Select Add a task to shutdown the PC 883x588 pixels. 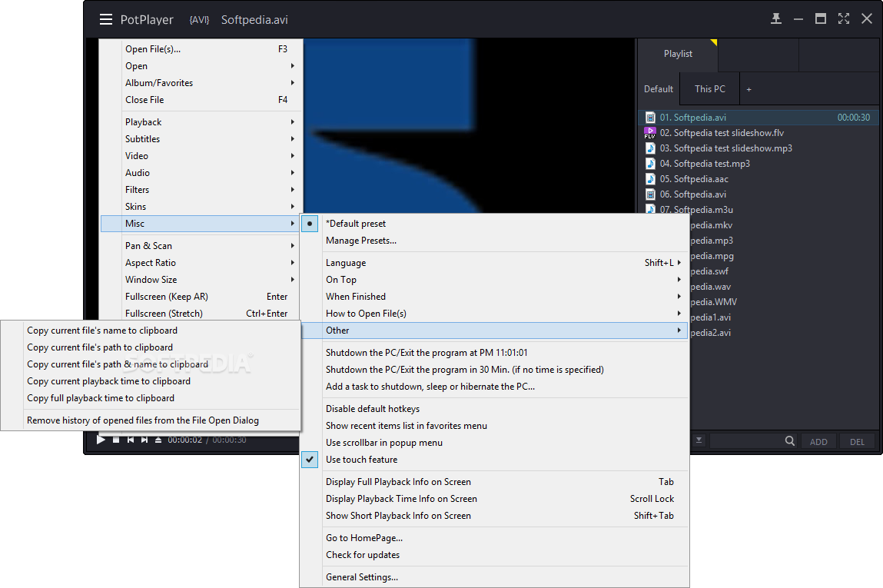(x=495, y=387)
